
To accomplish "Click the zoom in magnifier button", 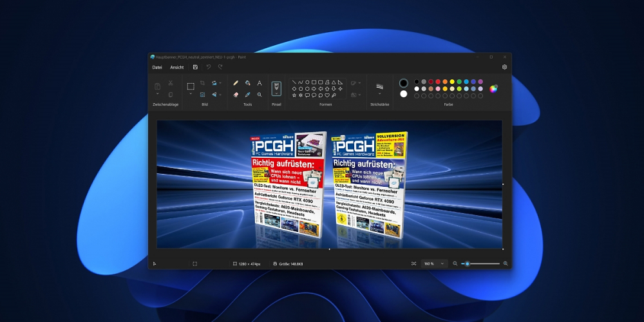I will click(506, 263).
